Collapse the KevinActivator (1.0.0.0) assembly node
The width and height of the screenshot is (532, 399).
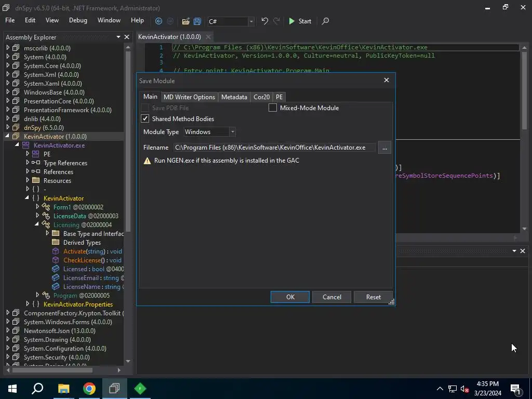coord(7,136)
